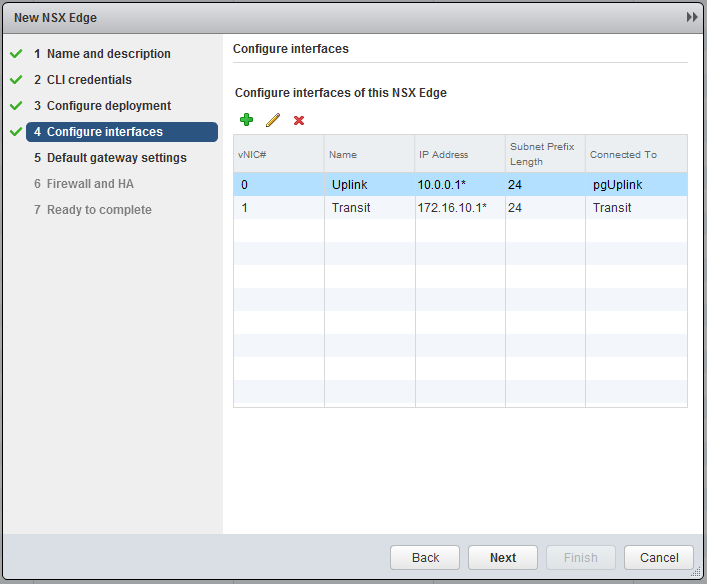707x584 pixels.
Task: Jump to step 3 Configure deployment
Action: tap(108, 106)
